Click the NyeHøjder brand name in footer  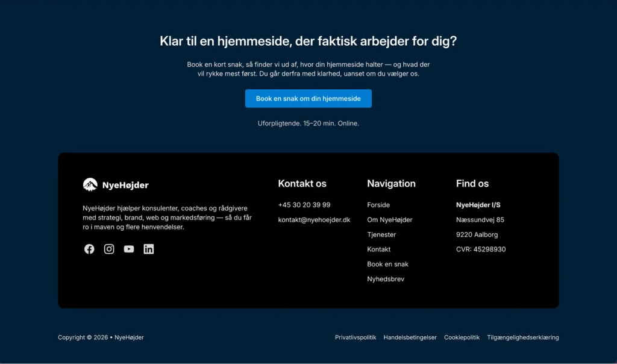[x=125, y=185]
